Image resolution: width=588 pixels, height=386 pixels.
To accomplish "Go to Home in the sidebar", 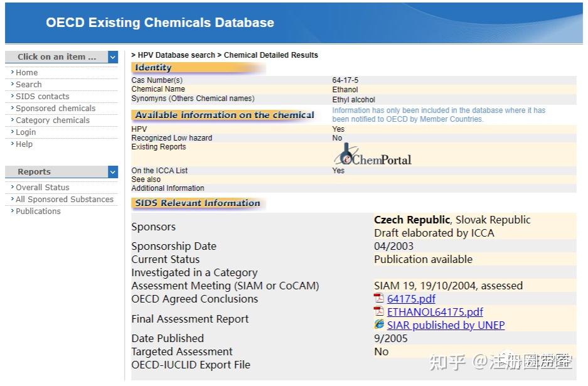I will pos(27,73).
